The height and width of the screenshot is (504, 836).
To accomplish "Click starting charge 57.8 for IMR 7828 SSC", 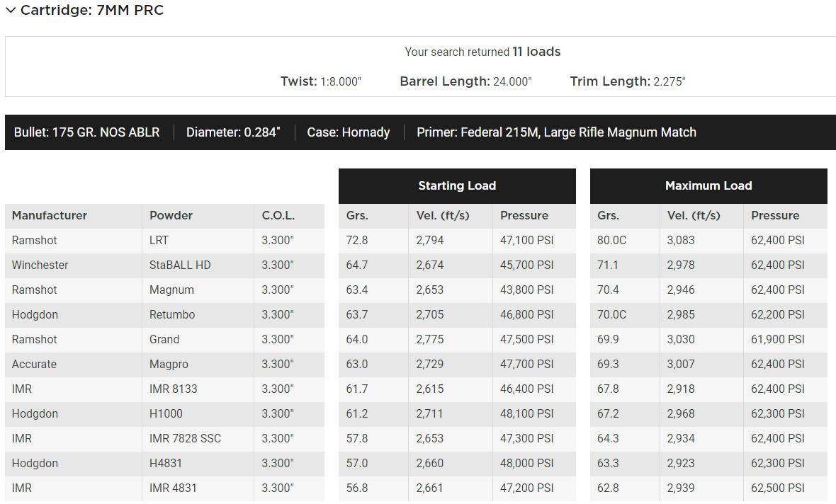I will (356, 438).
